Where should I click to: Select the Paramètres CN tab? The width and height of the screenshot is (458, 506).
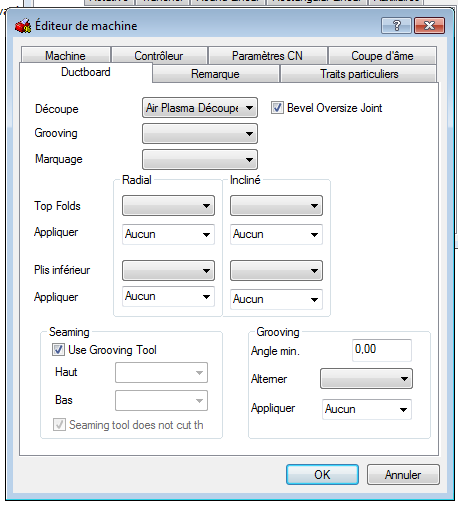point(267,55)
